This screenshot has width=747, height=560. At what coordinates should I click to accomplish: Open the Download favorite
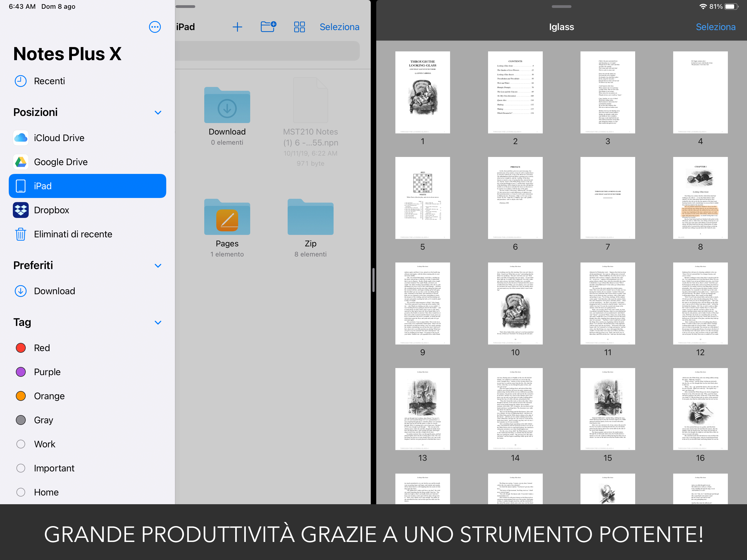pos(87,291)
